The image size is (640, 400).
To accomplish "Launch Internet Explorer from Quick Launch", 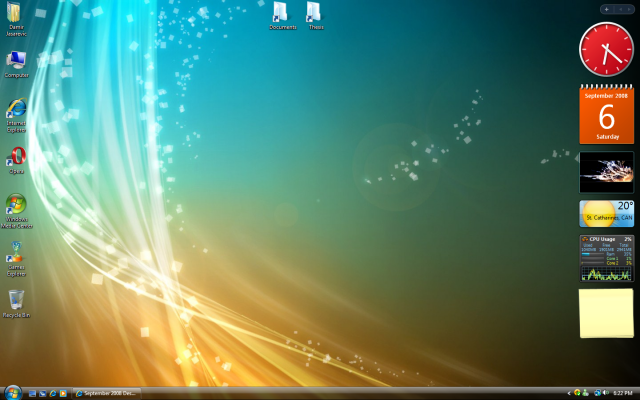I will [x=53, y=393].
